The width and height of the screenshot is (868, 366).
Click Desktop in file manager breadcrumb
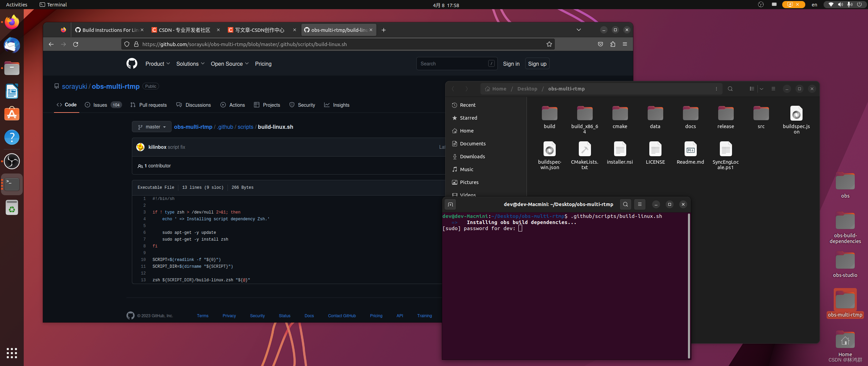click(527, 89)
